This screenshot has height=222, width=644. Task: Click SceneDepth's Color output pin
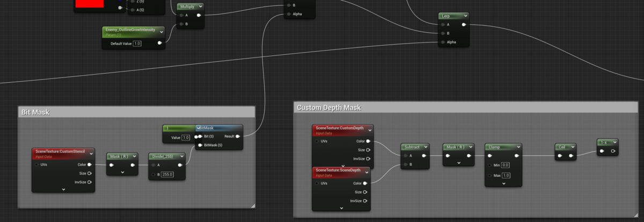(365, 183)
